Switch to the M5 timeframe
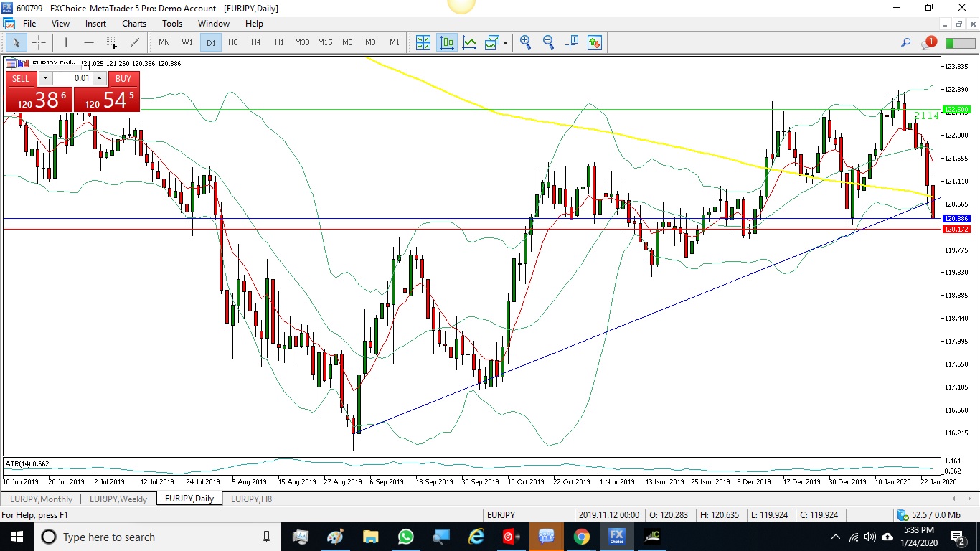 coord(348,42)
